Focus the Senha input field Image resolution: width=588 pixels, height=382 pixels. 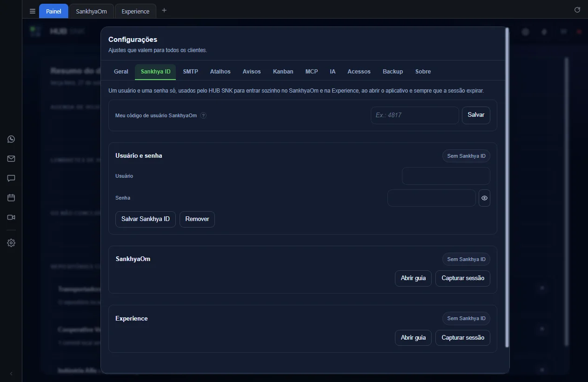point(432,198)
